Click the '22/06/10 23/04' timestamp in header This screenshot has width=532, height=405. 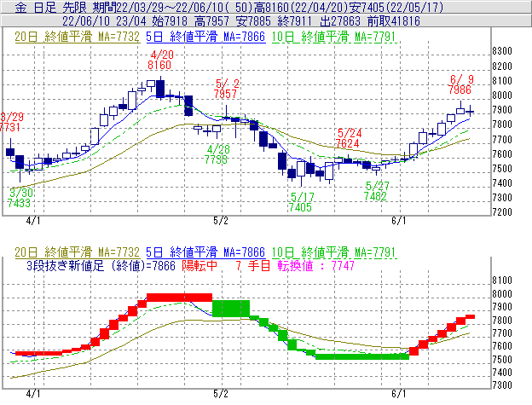click(x=104, y=21)
